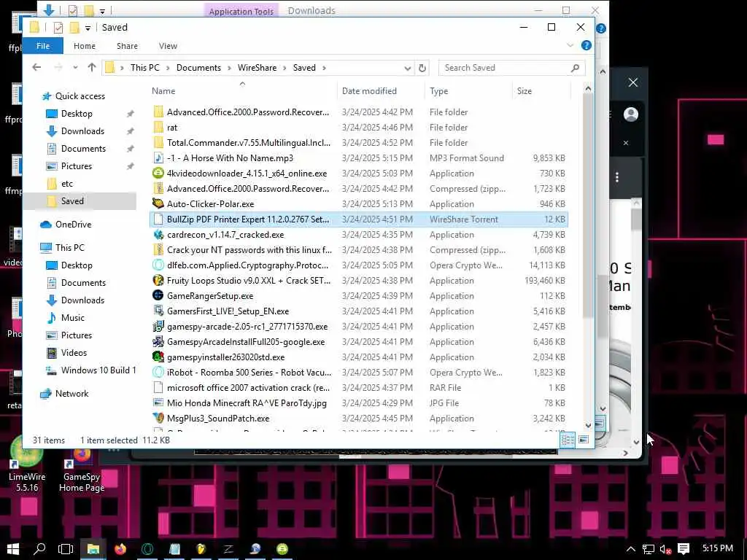Screen dimensions: 747x560
Task: Open Firefox from the taskbar
Action: (120, 549)
